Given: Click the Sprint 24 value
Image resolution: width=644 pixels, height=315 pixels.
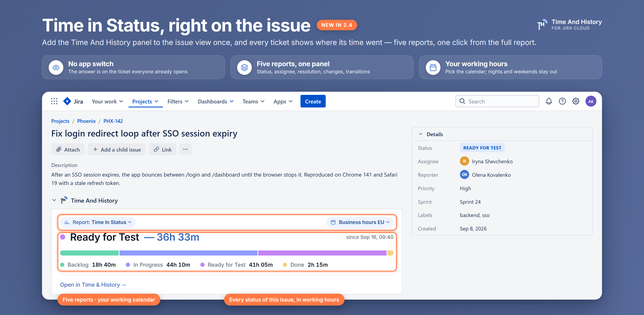Looking at the screenshot, I should click(x=470, y=202).
